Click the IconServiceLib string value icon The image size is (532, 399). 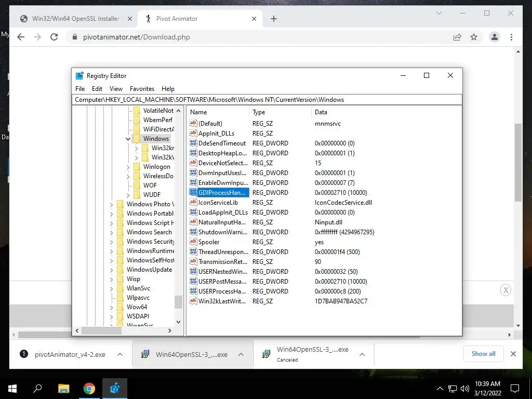(x=193, y=202)
